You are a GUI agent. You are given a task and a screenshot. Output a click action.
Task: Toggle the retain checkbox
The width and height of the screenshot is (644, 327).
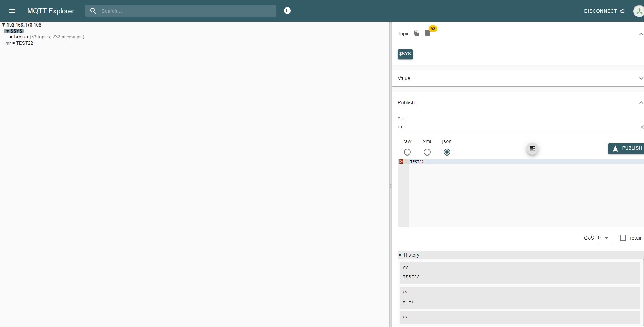(x=623, y=238)
